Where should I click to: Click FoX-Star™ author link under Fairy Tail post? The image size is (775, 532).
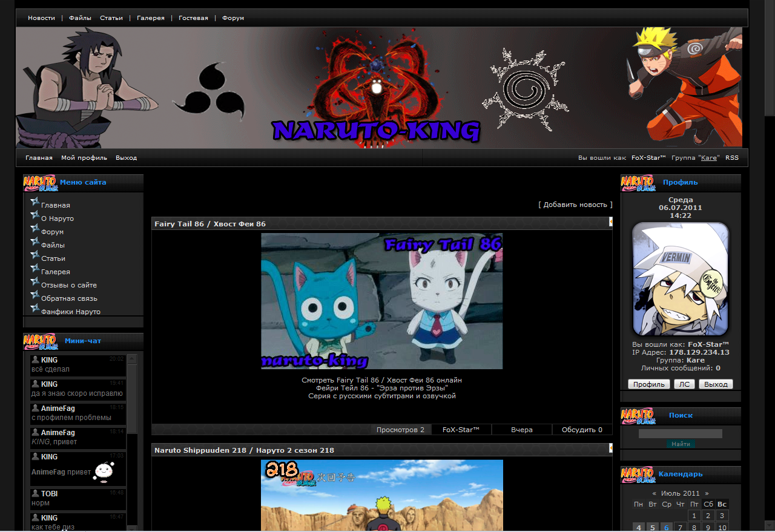[x=461, y=430]
